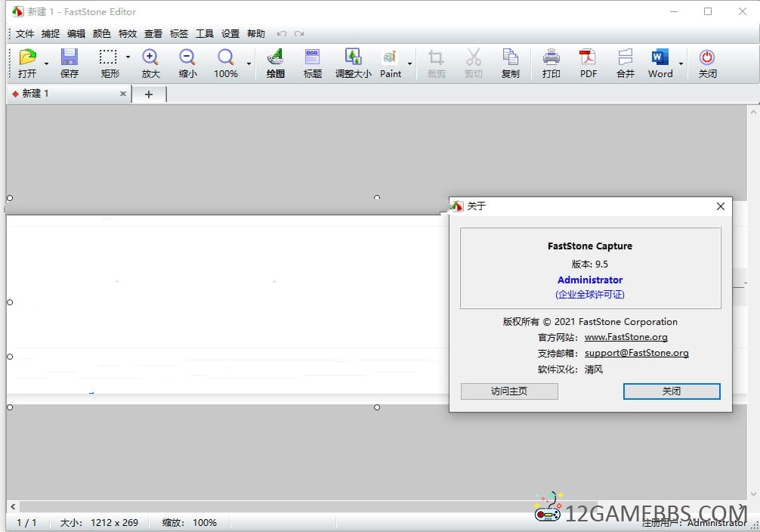
Task: Open the 文件 menu
Action: point(25,33)
